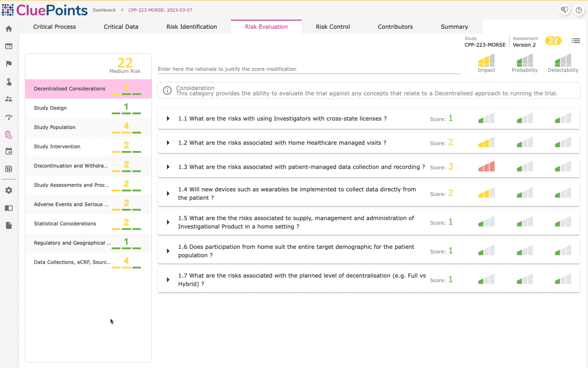Open the calendar icon in the sidebar
Viewport: 588px width, 368px height.
click(9, 151)
